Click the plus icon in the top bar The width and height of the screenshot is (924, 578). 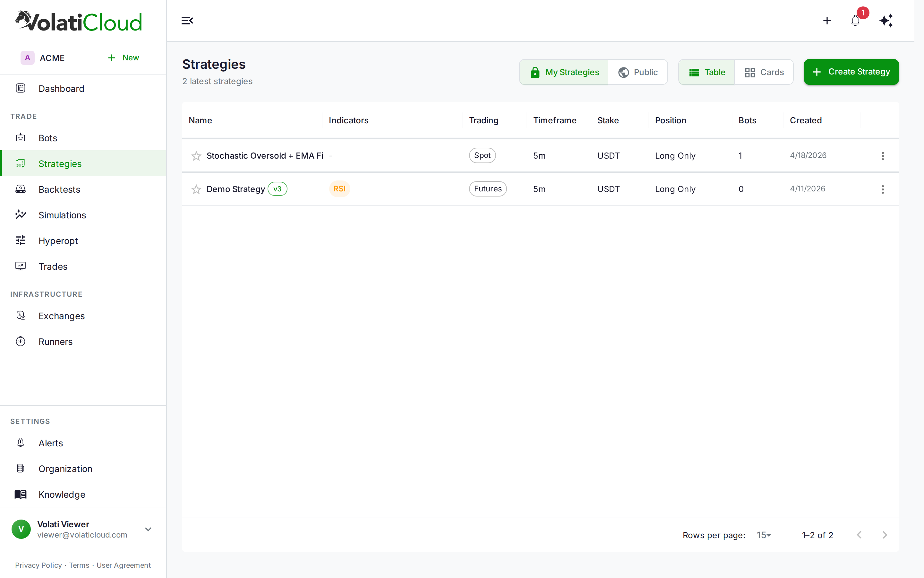[x=827, y=21]
